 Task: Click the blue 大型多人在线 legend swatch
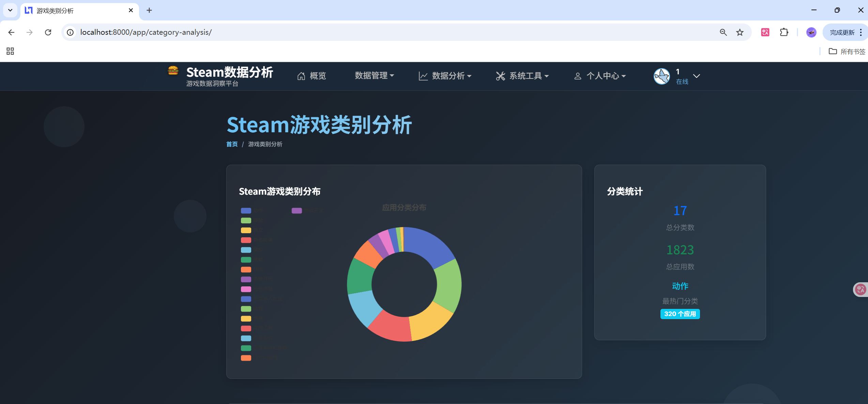point(246,299)
